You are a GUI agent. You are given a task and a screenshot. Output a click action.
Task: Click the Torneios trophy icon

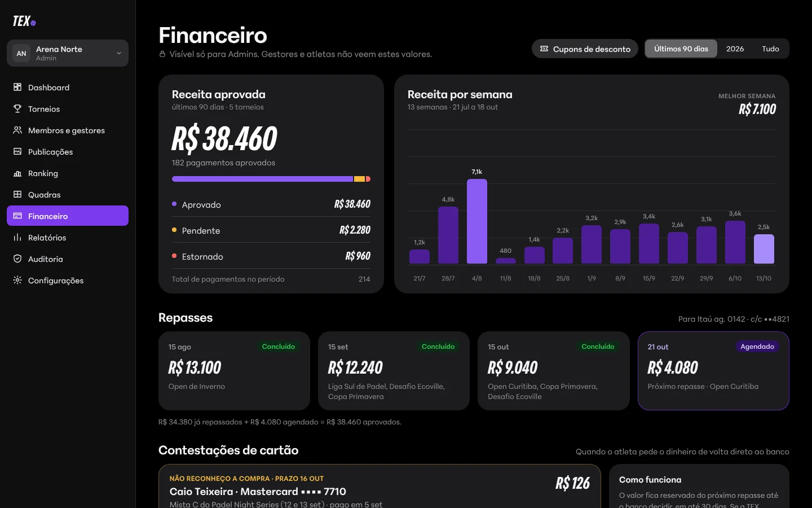click(x=17, y=109)
